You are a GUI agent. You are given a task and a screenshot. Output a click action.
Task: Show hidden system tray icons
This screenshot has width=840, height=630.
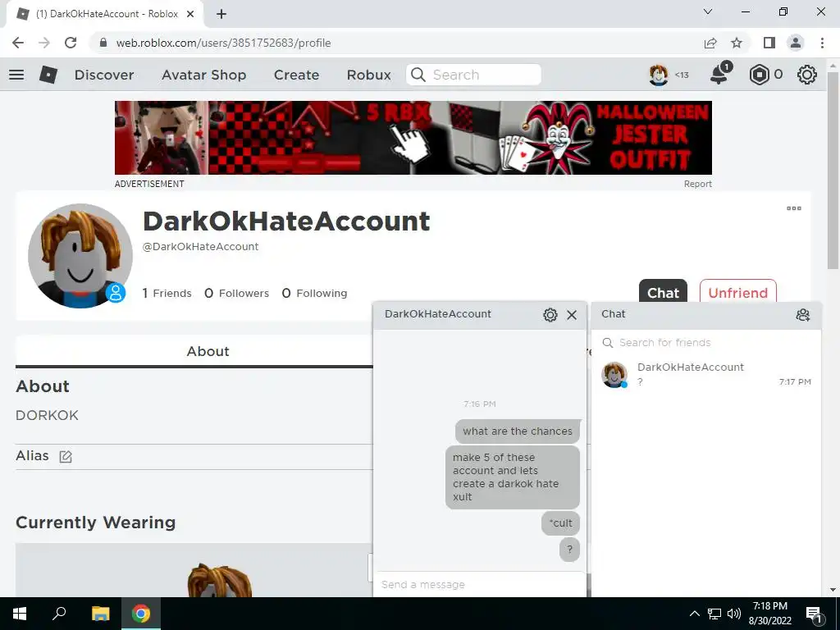point(694,614)
